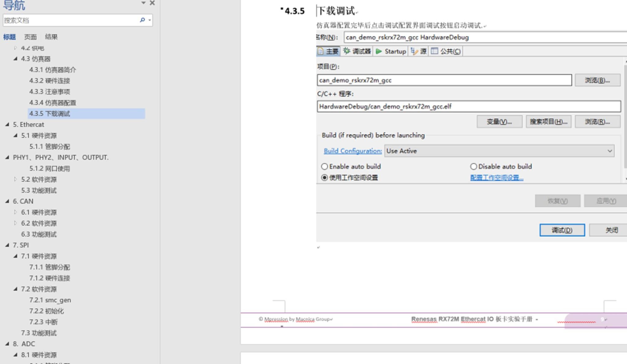This screenshot has height=364, width=627.
Task: Open the search options dropdown arrow
Action: coord(150,20)
